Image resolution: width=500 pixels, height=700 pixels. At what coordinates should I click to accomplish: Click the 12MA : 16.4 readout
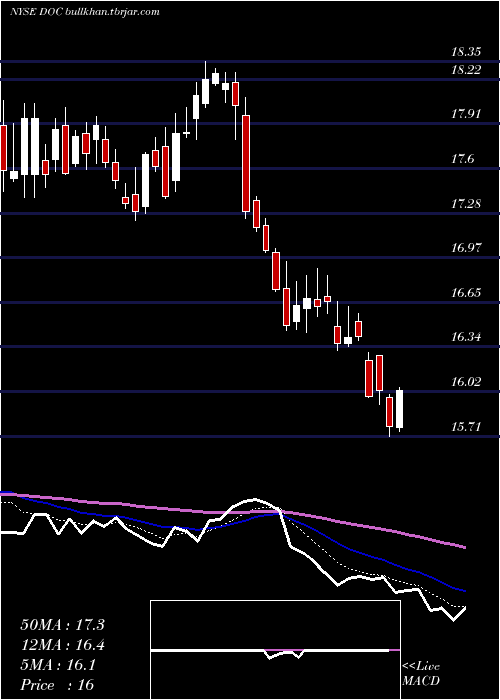[62, 645]
